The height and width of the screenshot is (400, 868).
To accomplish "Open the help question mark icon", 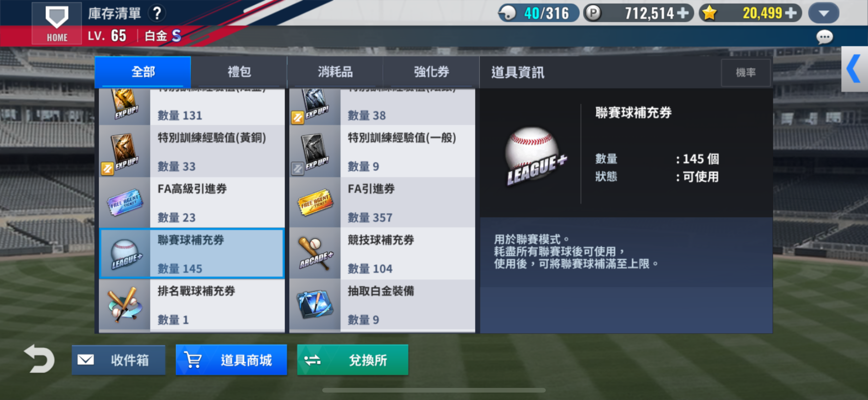I will [157, 13].
